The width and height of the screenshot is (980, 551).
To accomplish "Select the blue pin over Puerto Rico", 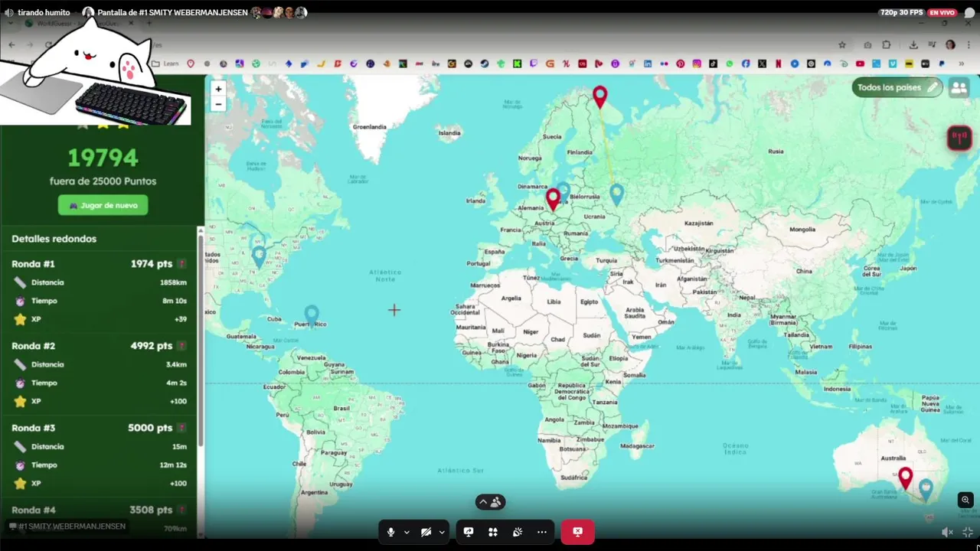I will point(311,315).
